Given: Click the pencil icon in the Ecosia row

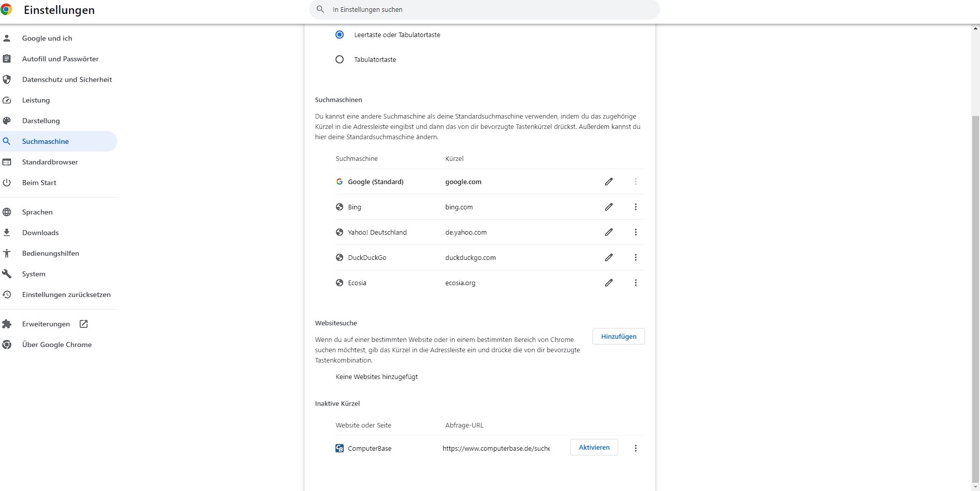Looking at the screenshot, I should [x=609, y=283].
